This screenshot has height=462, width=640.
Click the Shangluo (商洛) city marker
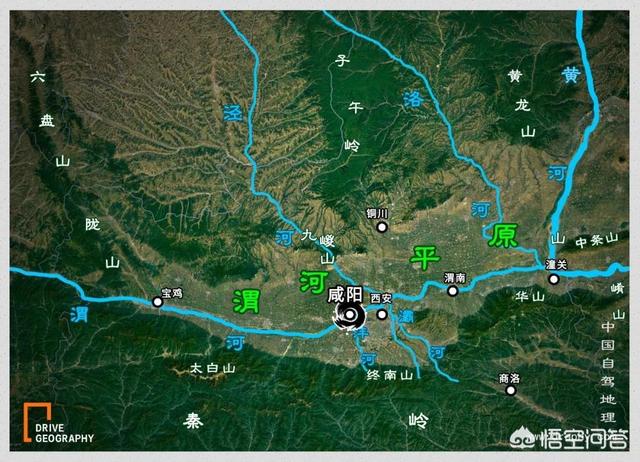[x=511, y=391]
